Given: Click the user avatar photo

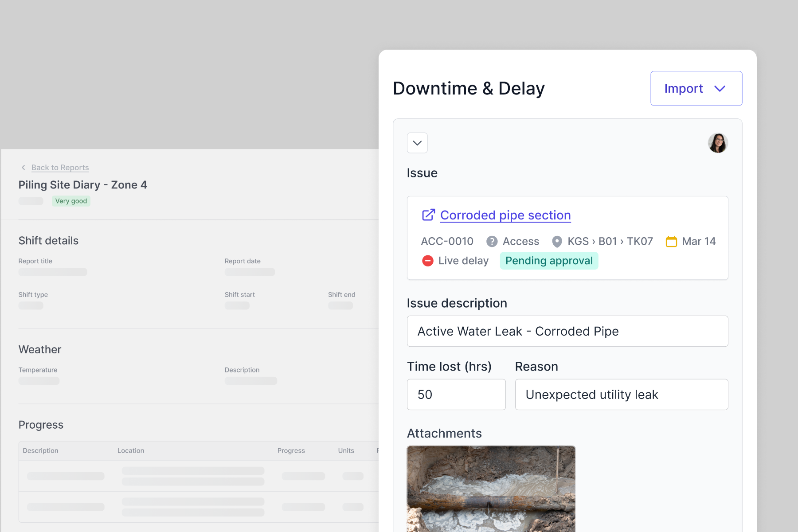Looking at the screenshot, I should click(x=718, y=143).
